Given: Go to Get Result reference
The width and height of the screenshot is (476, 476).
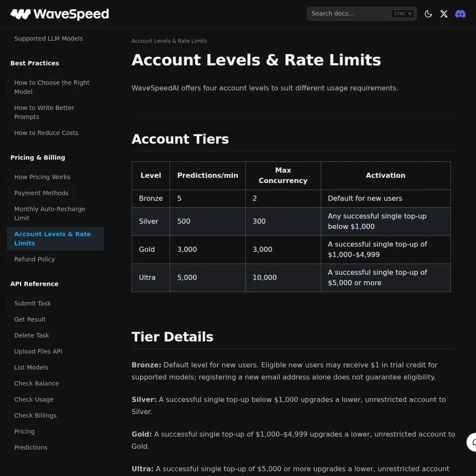Looking at the screenshot, I should point(30,319).
